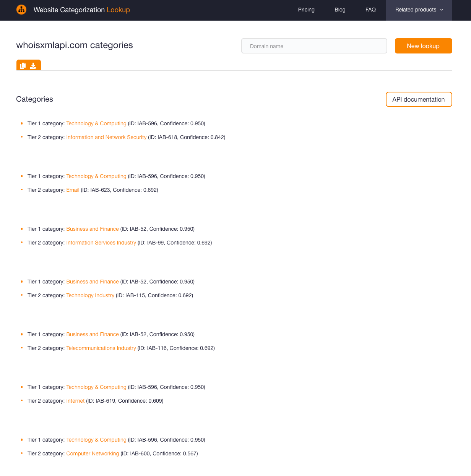Open Technology Industry category link
This screenshot has width=471, height=476.
point(90,295)
